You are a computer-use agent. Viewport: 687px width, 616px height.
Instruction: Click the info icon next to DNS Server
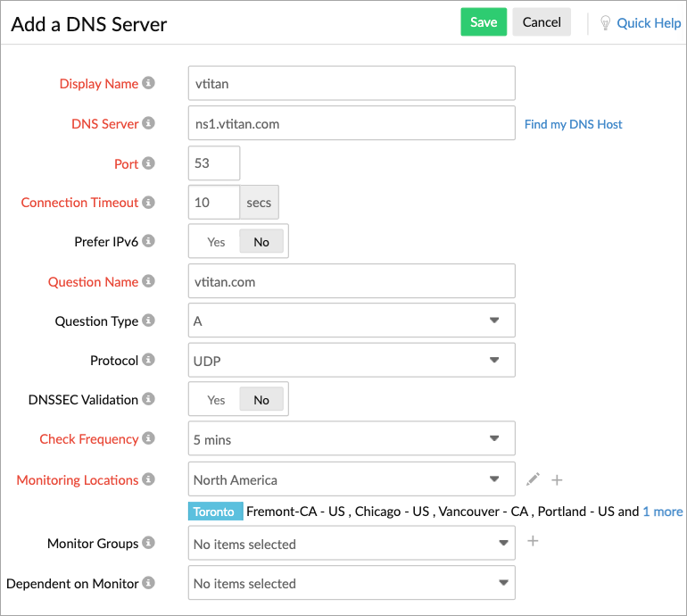point(148,123)
